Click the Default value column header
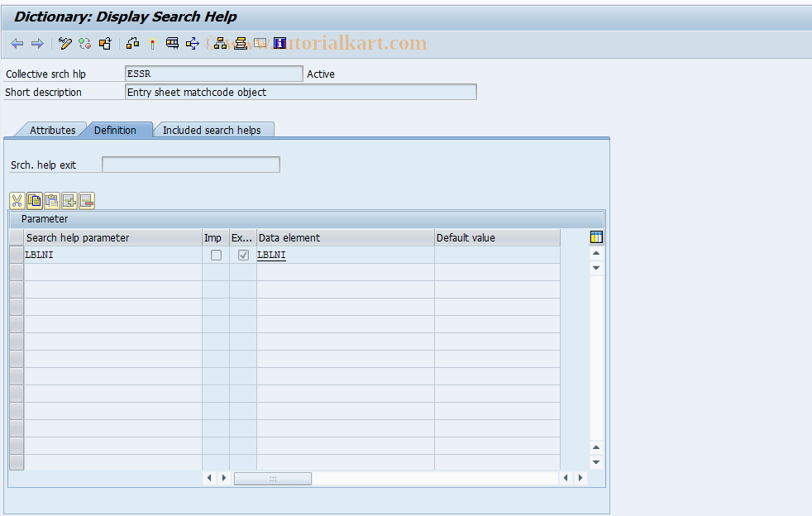812x516 pixels. [x=497, y=238]
